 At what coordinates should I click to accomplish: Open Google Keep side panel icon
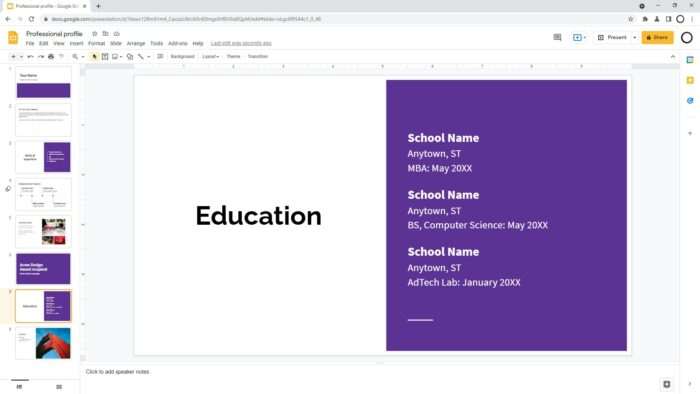(x=690, y=80)
